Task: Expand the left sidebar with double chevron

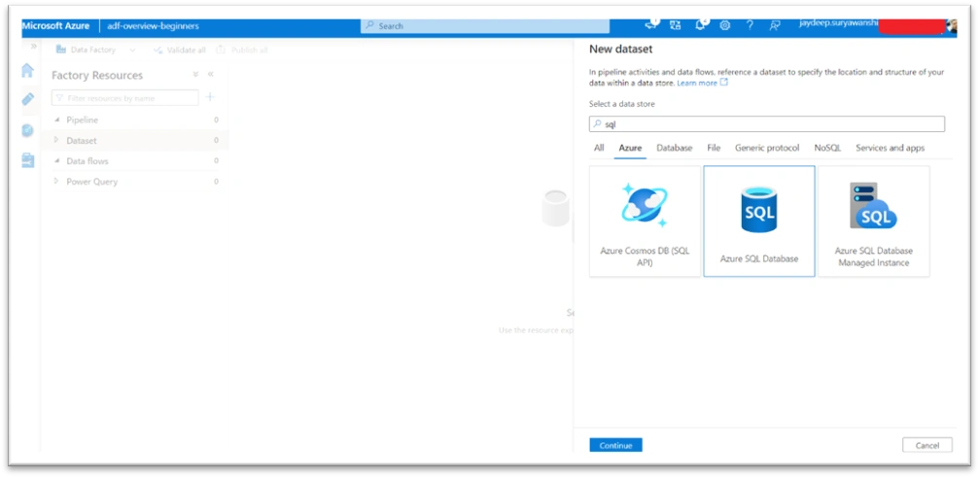Action: [x=34, y=47]
